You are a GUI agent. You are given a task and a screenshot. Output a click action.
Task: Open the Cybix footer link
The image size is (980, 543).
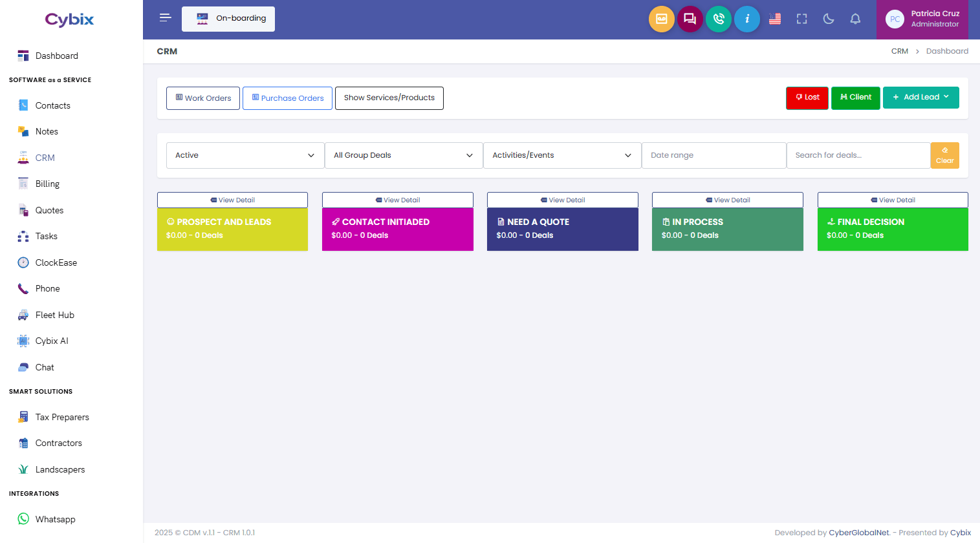pyautogui.click(x=961, y=533)
